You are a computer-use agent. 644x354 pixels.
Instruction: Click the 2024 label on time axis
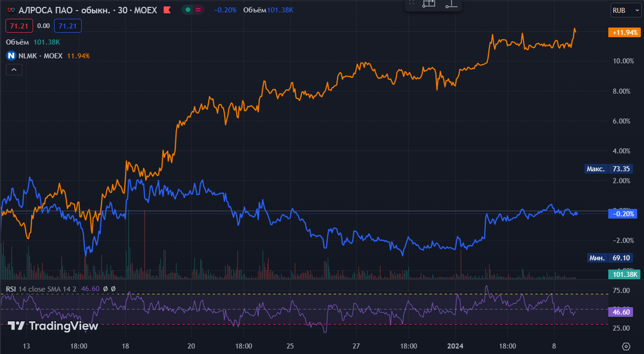pyautogui.click(x=454, y=345)
